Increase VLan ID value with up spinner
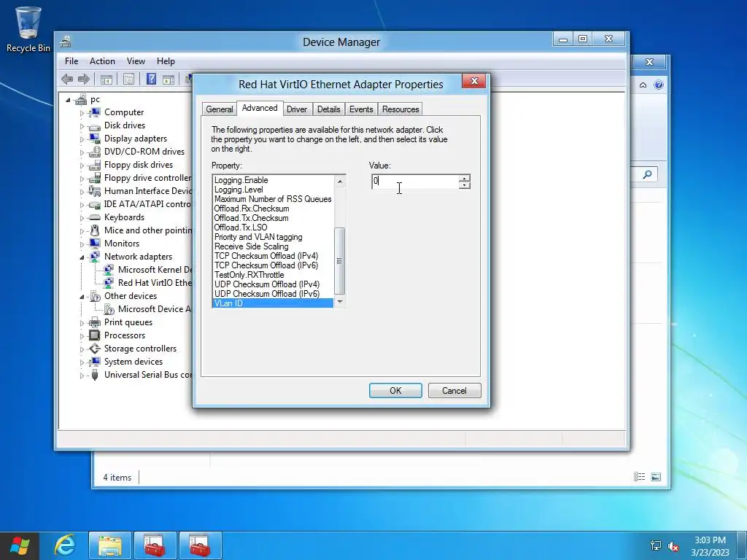Viewport: 747px width, 560px height. pyautogui.click(x=465, y=178)
